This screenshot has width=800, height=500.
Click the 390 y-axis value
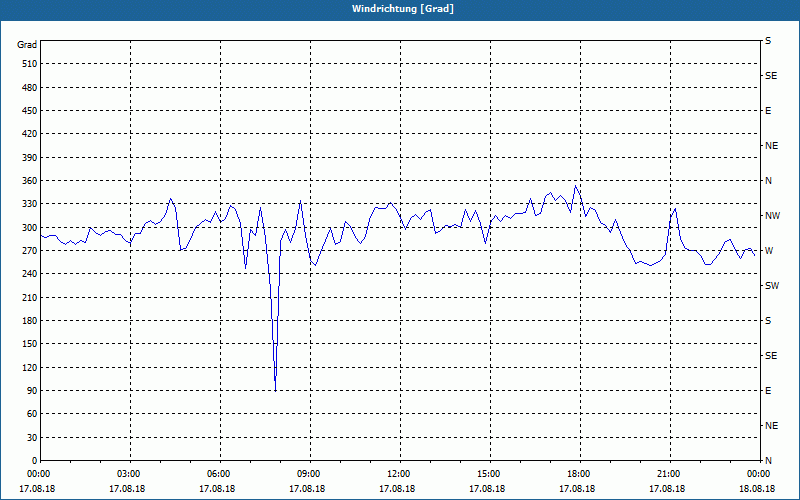(30, 158)
